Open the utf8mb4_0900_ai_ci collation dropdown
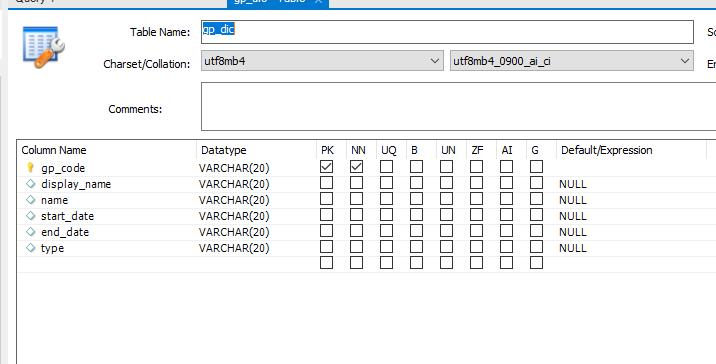Image resolution: width=716 pixels, height=364 pixels. pos(571,61)
